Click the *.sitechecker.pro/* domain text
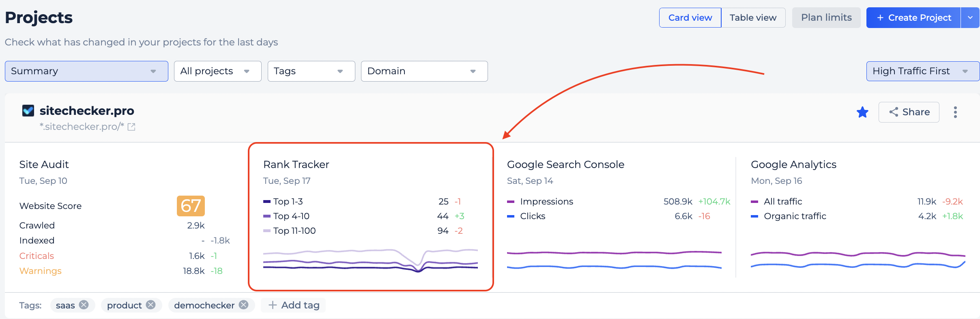Image resolution: width=980 pixels, height=319 pixels. tap(82, 127)
